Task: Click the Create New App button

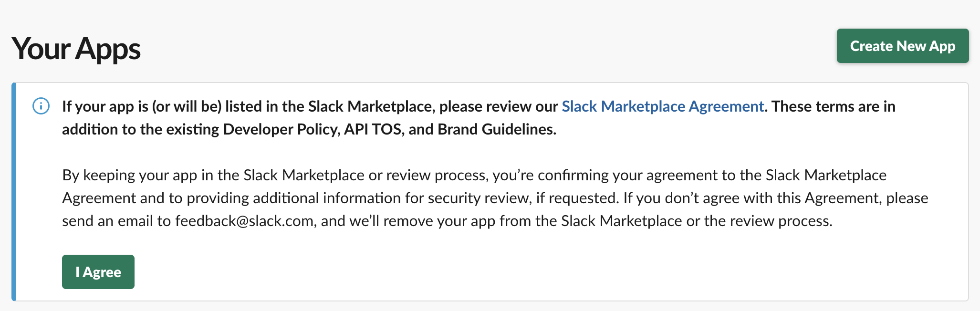Action: pos(902,46)
